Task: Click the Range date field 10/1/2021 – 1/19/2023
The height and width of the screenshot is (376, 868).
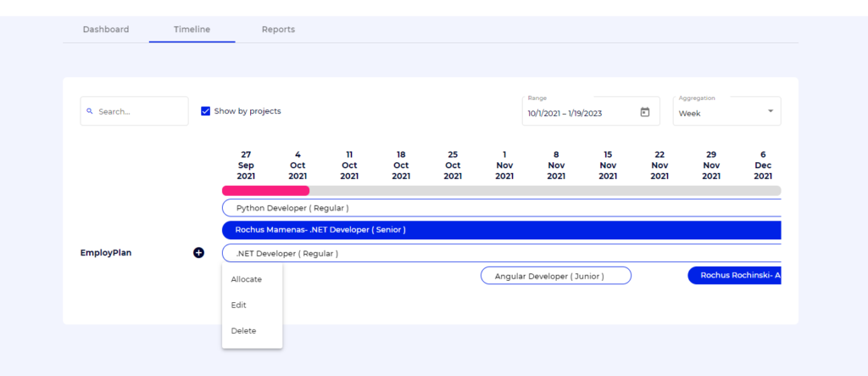Action: click(x=591, y=111)
